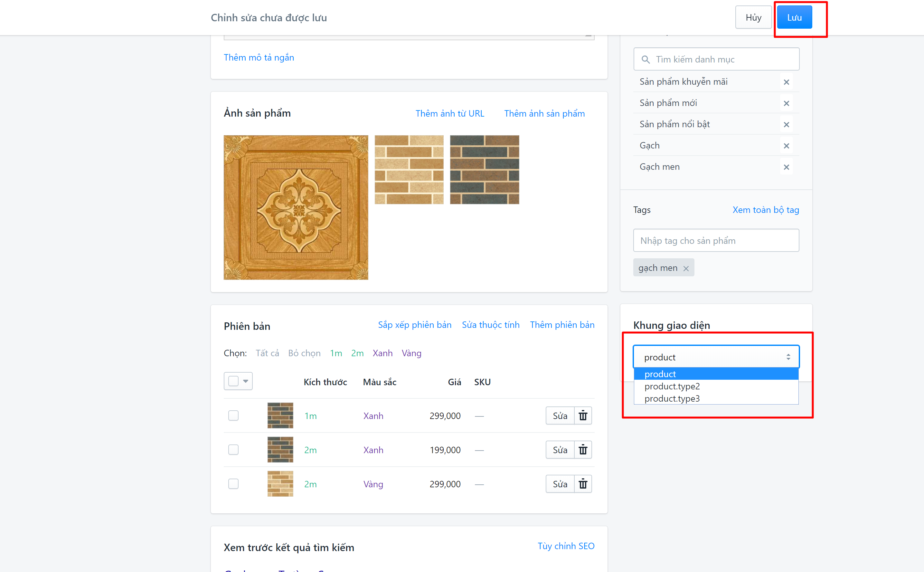Open the Khung giao diện product dropdown
The height and width of the screenshot is (572, 924).
coord(716,357)
